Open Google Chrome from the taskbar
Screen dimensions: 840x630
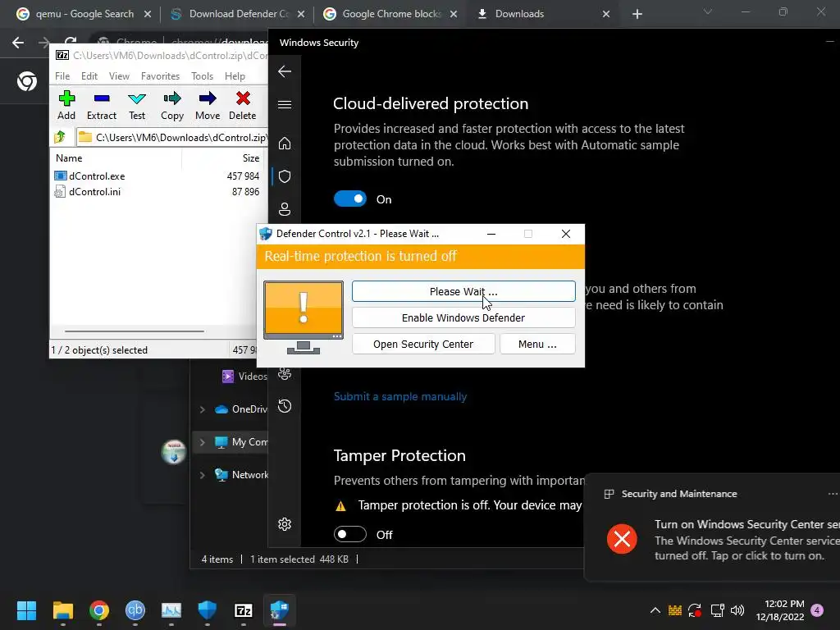pos(99,610)
